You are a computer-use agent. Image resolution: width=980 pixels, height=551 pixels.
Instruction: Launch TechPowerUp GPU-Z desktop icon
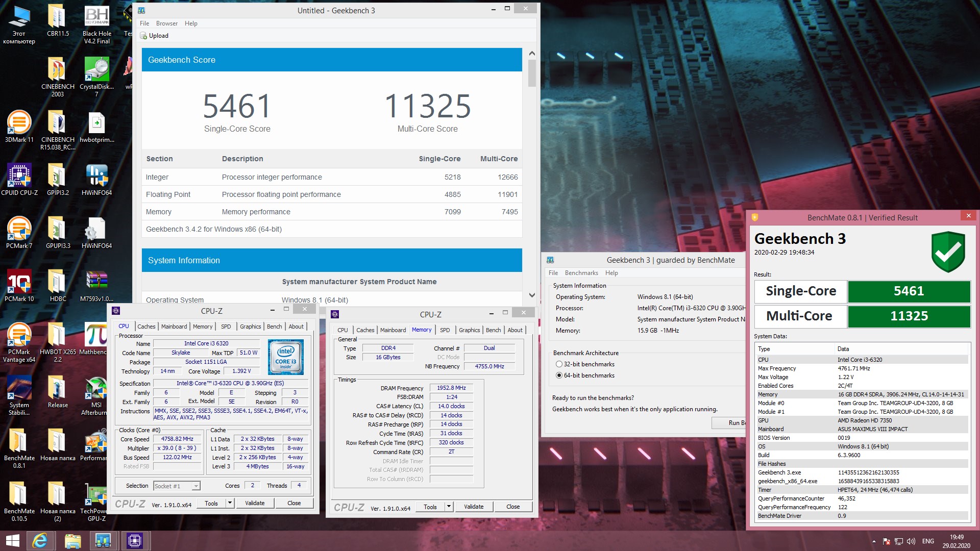tap(95, 502)
